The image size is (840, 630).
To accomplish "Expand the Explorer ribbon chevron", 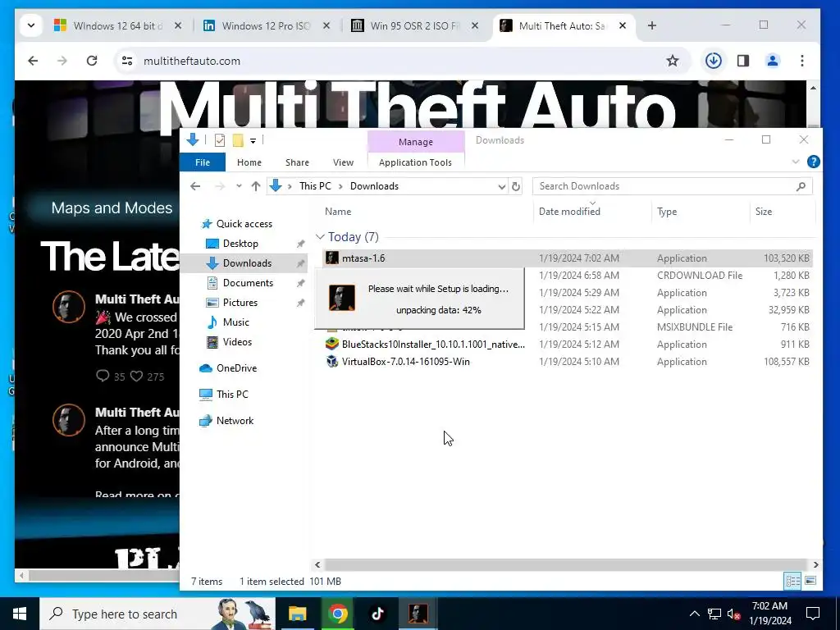I will [796, 162].
